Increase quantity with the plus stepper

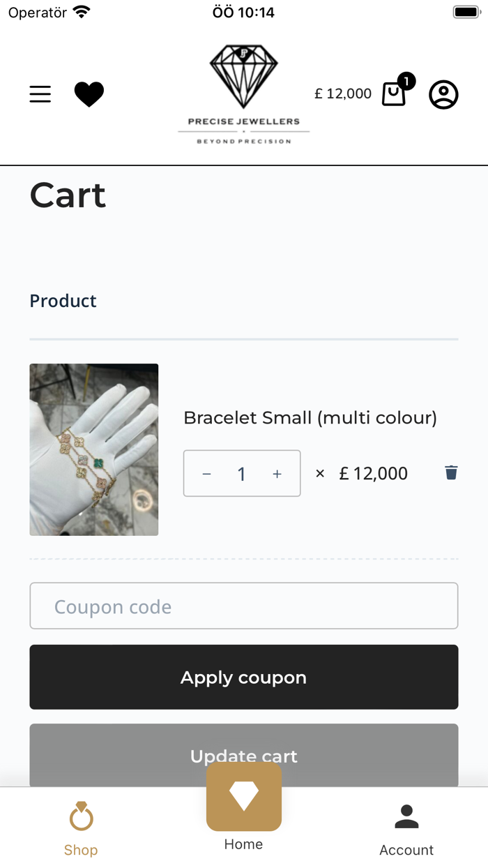[x=277, y=473]
